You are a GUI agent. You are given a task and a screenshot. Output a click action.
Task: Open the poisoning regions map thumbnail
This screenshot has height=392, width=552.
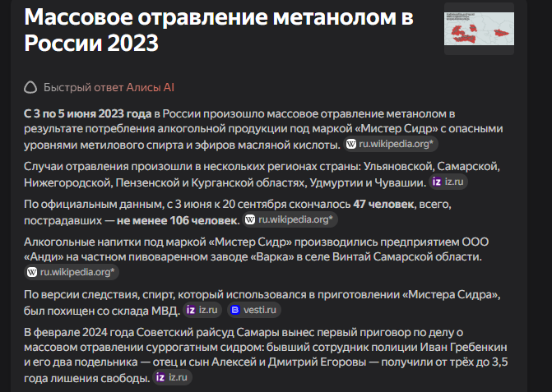point(479,29)
